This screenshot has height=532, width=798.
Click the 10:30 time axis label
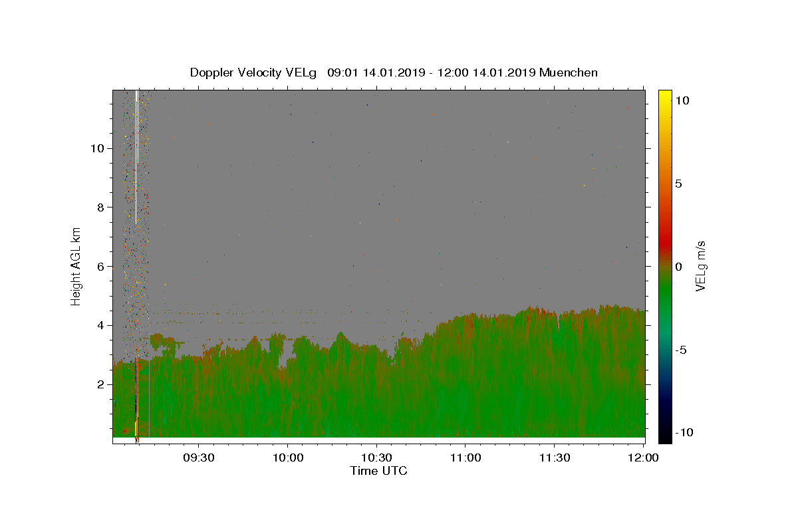pos(377,458)
